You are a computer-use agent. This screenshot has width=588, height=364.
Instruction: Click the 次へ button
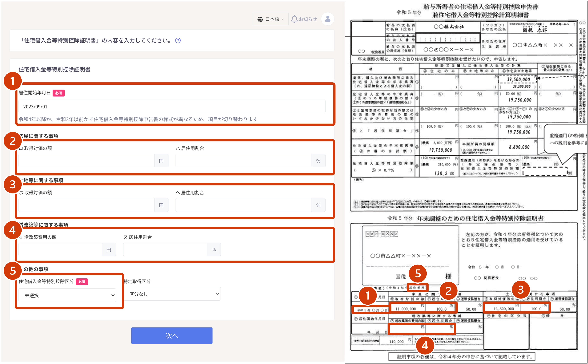click(172, 335)
